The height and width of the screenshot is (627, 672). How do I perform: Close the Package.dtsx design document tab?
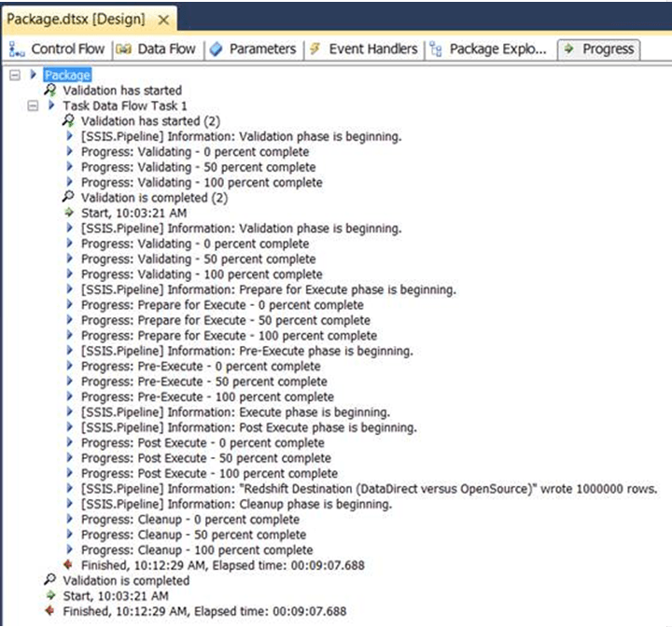coord(164,20)
